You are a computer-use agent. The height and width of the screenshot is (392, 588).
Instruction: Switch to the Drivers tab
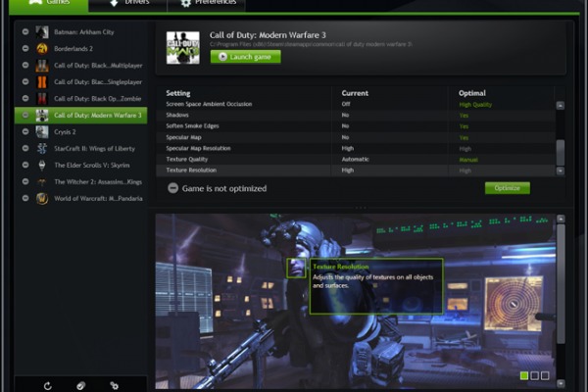(x=131, y=3)
